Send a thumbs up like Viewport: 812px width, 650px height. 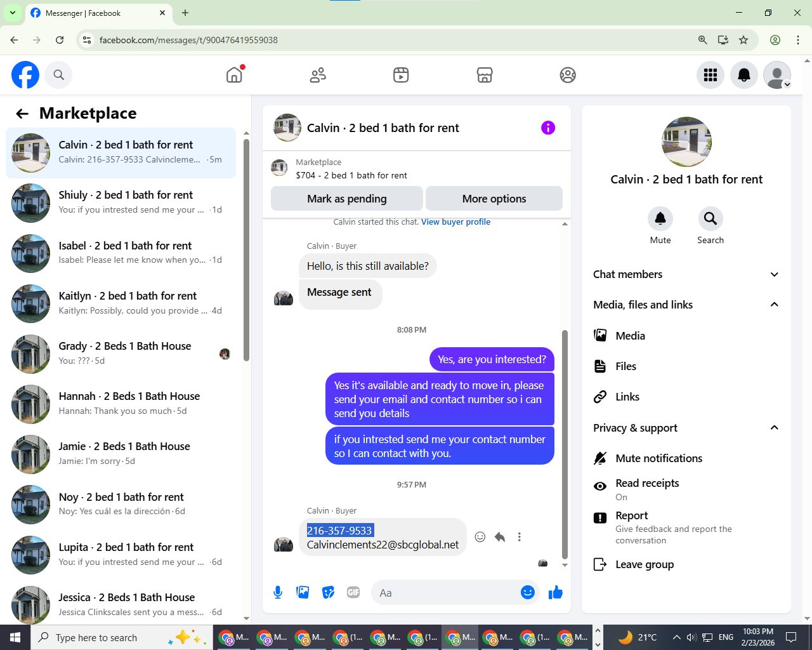click(556, 592)
